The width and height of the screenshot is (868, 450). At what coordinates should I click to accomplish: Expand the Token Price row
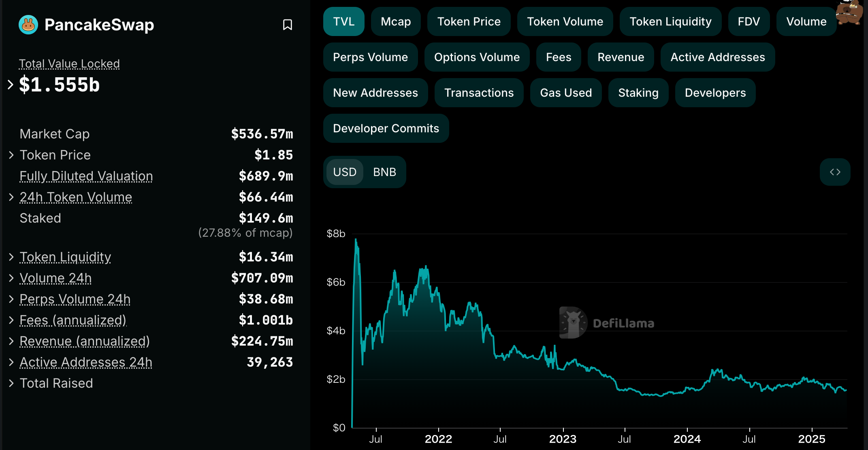pos(11,155)
